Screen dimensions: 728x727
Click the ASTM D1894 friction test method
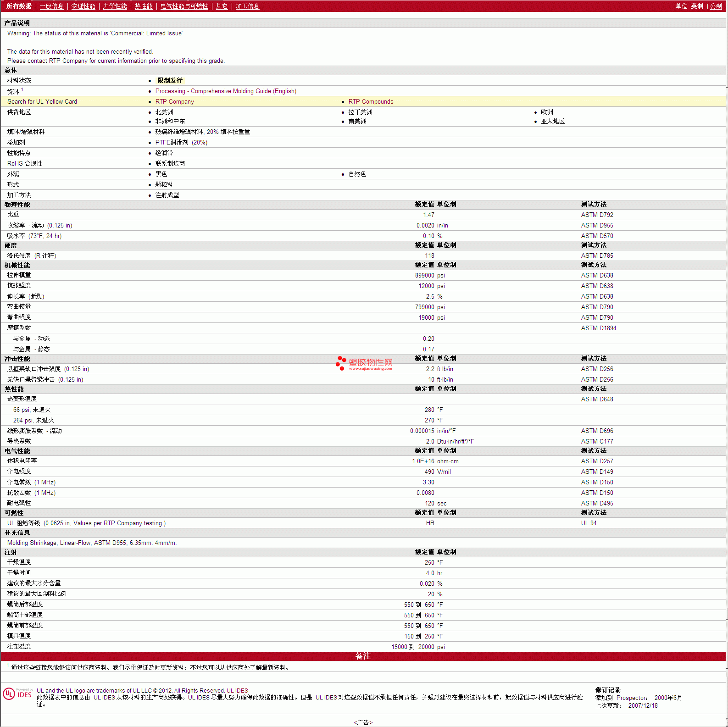[599, 328]
